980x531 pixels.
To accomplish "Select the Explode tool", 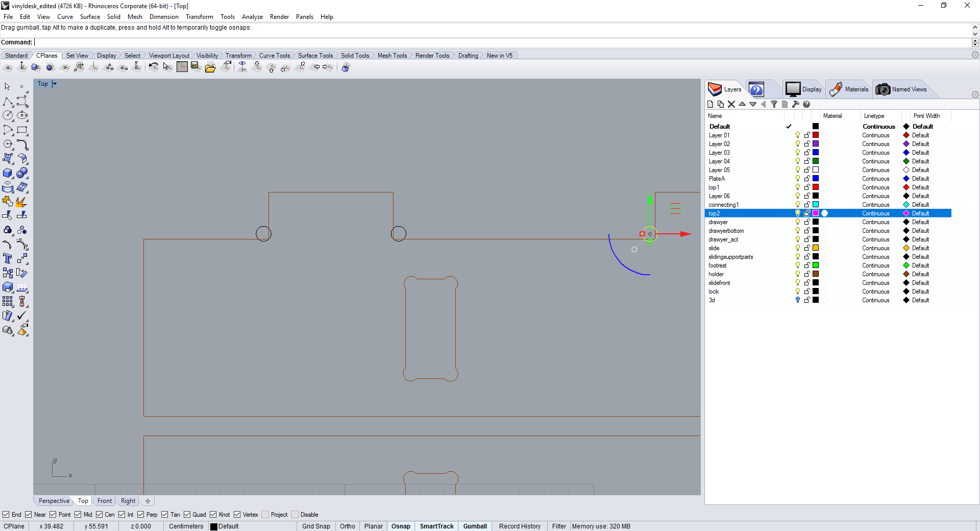I will [22, 202].
